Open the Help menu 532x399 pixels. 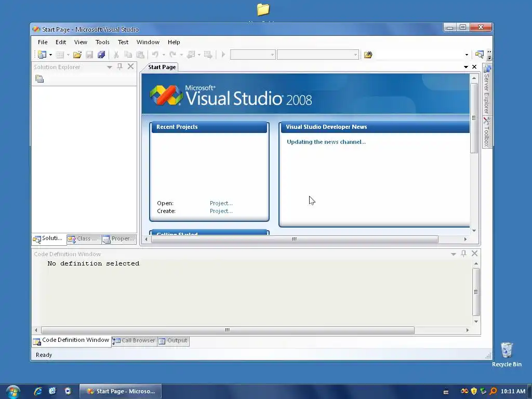(x=174, y=42)
